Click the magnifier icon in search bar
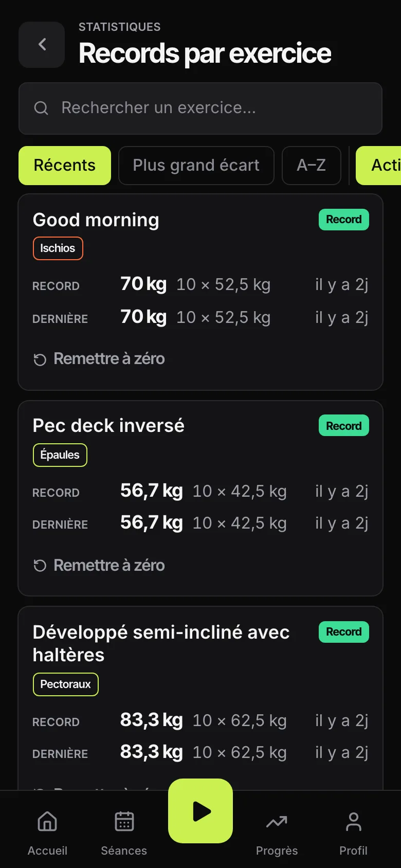 41,108
